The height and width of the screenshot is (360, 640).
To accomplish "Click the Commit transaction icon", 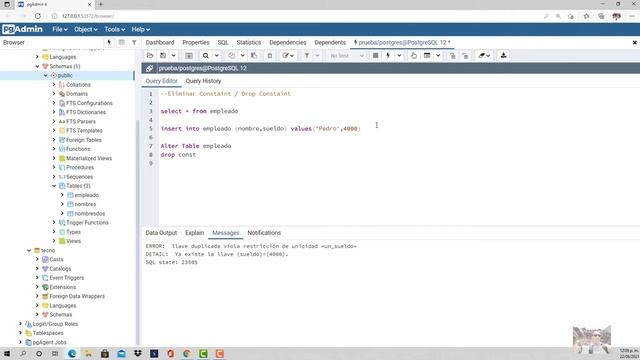I will pos(453,56).
